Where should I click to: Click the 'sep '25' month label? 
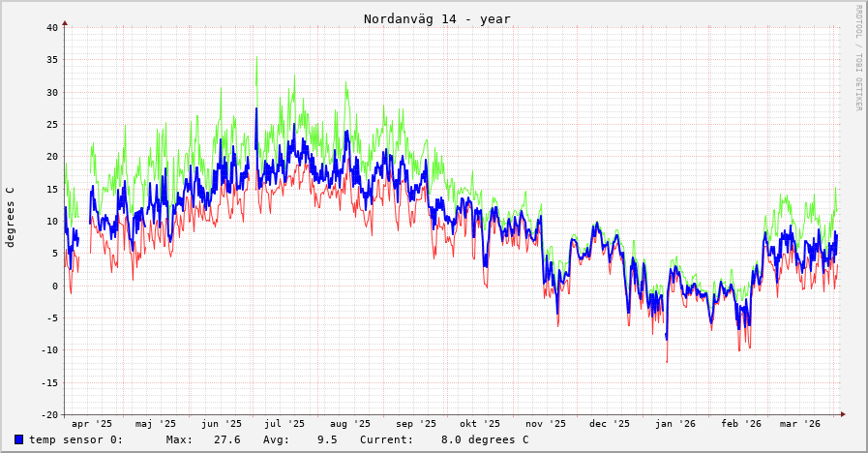(416, 424)
